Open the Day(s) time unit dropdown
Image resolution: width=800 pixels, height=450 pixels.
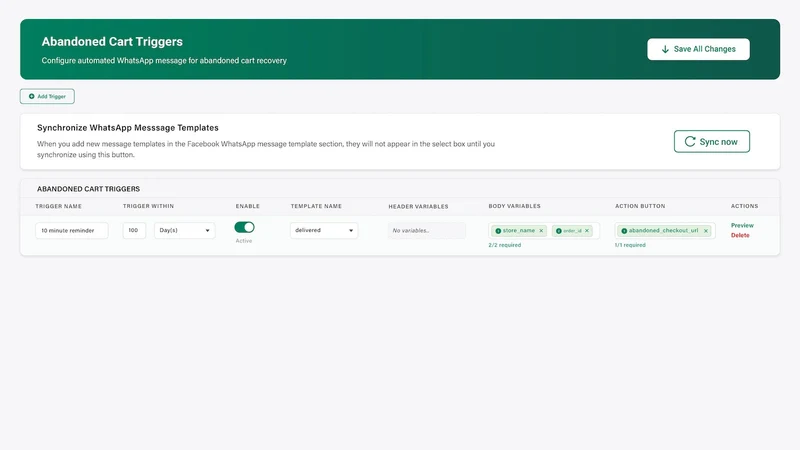184,230
